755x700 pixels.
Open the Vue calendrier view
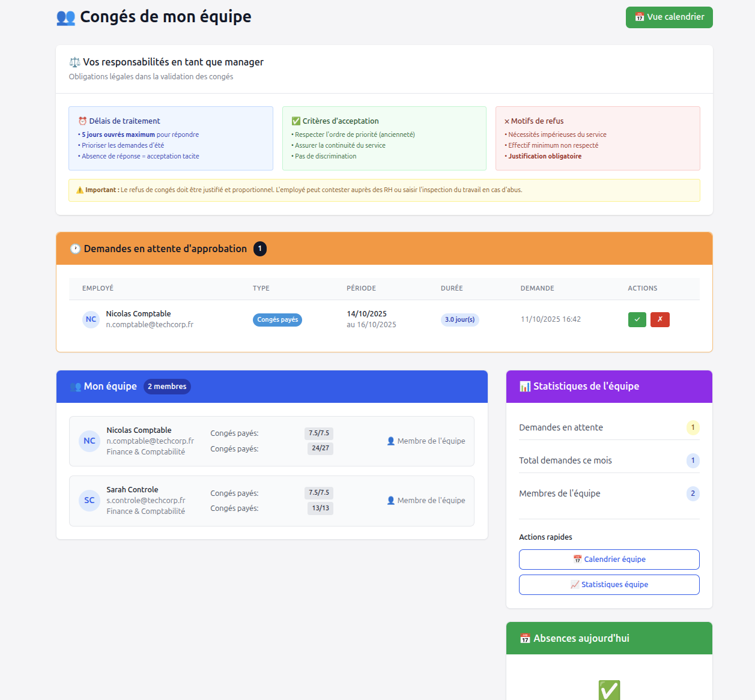pos(669,17)
